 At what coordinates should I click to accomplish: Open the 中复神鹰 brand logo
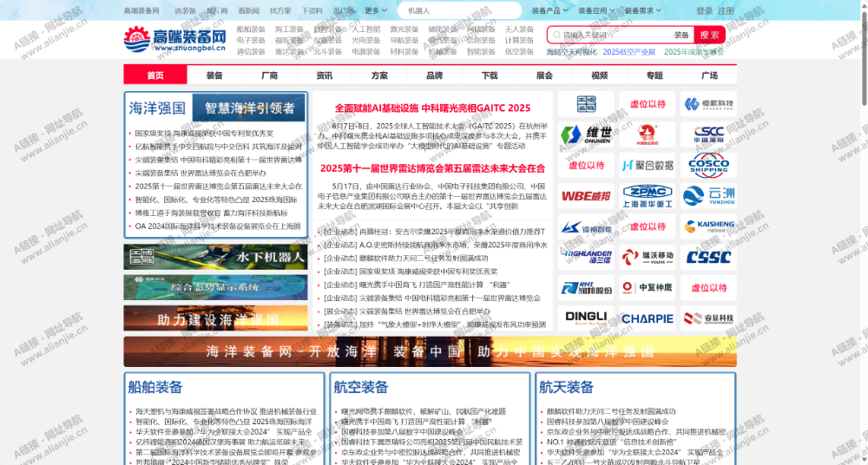[648, 288]
